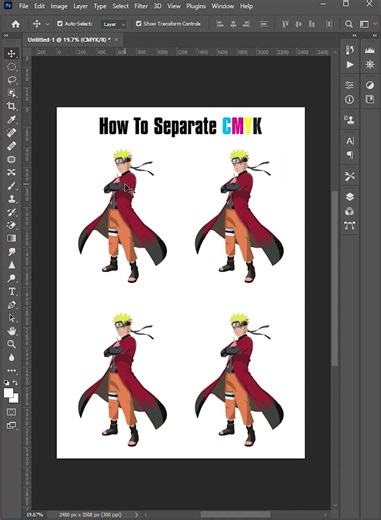Select the Blur droplet tool
381x520 pixels.
[11, 357]
